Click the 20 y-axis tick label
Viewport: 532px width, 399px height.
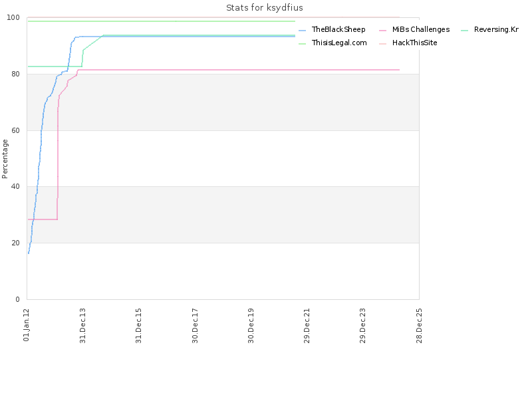tap(15, 243)
